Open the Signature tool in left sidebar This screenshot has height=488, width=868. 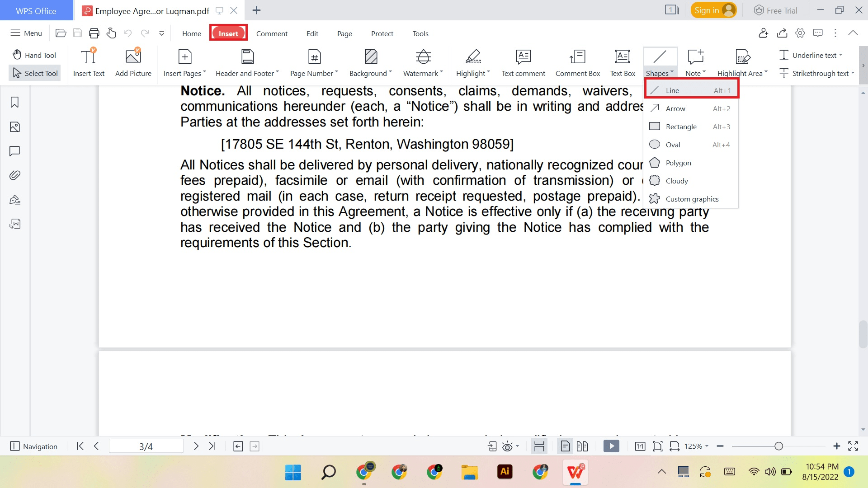pos(15,199)
